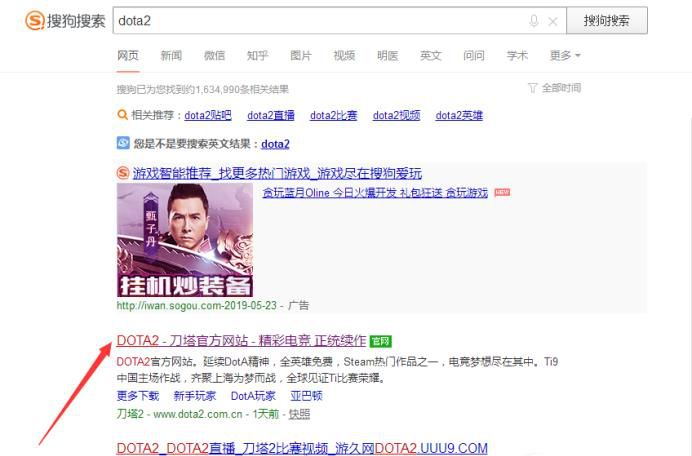Viewport: 692px width, 456px height.
Task: Select the 网页 tab
Action: click(x=128, y=56)
